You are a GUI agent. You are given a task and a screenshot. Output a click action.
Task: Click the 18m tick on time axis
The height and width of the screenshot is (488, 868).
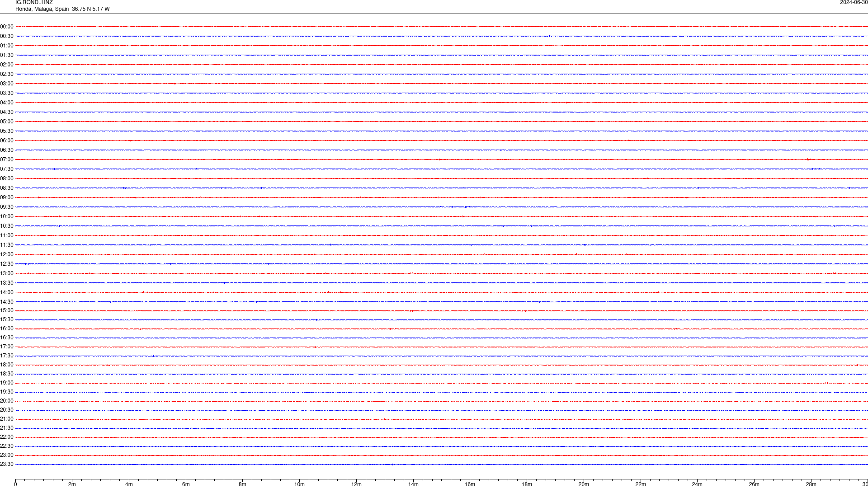pyautogui.click(x=527, y=484)
